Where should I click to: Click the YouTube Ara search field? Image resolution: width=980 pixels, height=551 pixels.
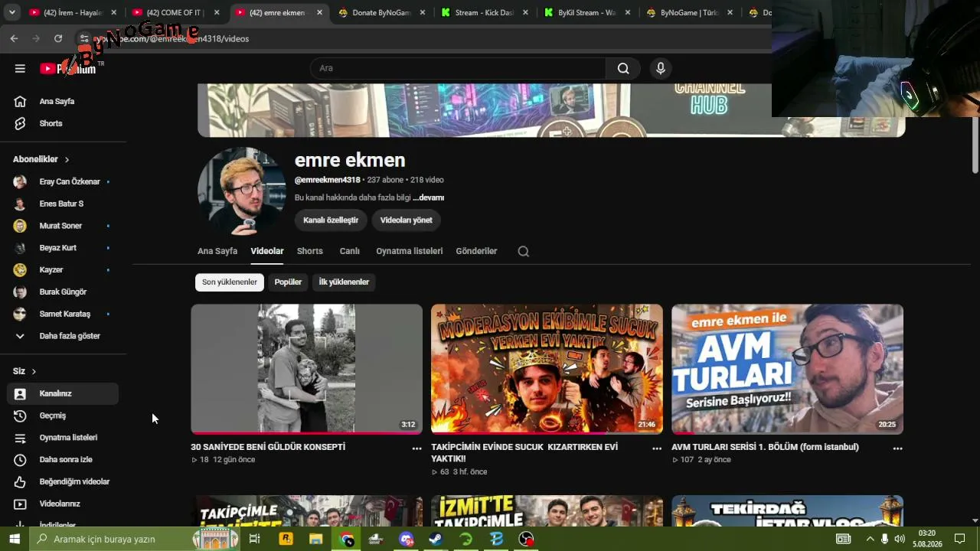tap(458, 68)
